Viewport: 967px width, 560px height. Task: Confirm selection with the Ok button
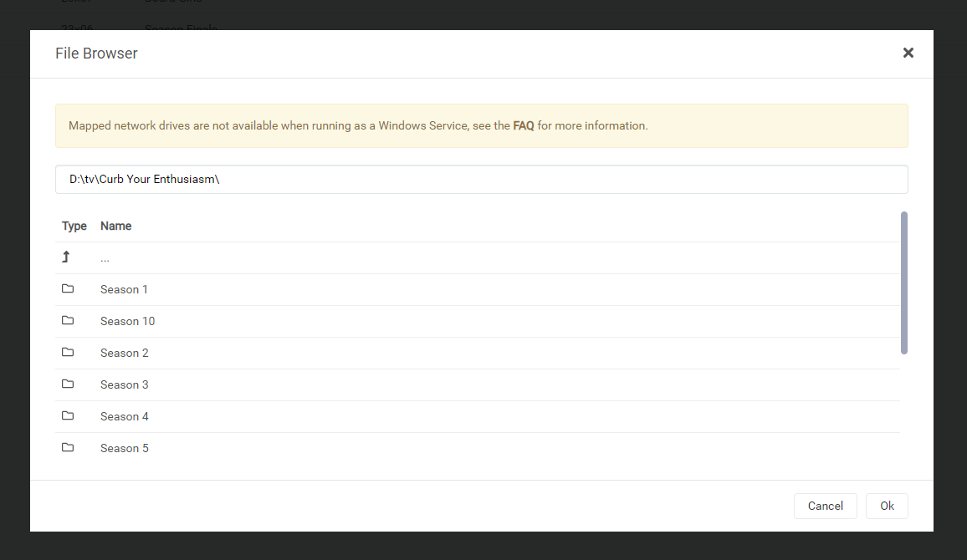(x=887, y=506)
